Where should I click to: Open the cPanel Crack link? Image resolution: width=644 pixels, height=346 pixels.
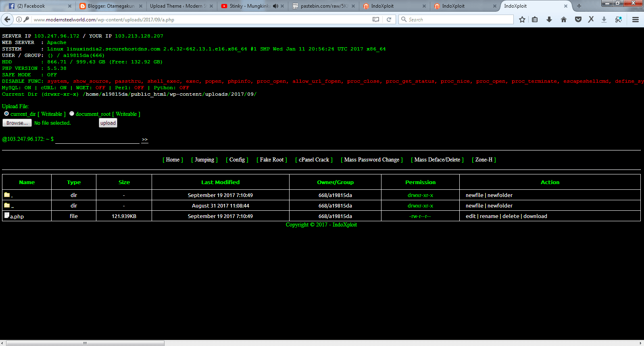pyautogui.click(x=314, y=159)
